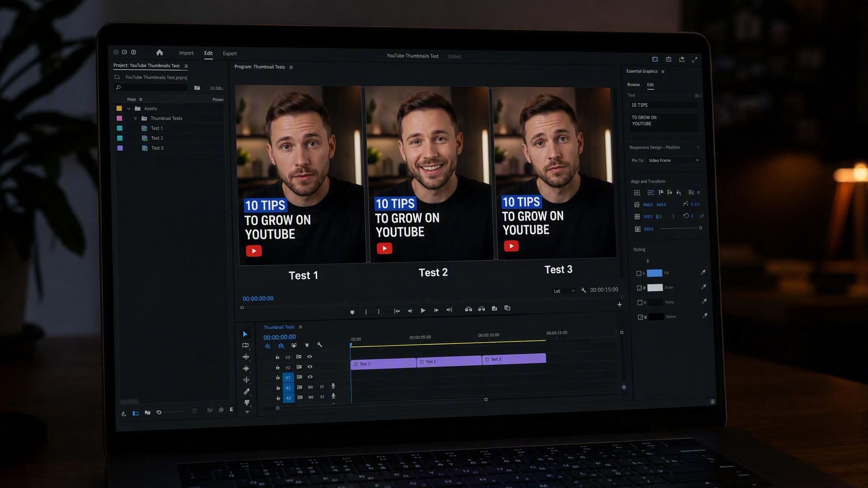
Task: Open the Program monitor button editor plus icon
Action: 620,305
